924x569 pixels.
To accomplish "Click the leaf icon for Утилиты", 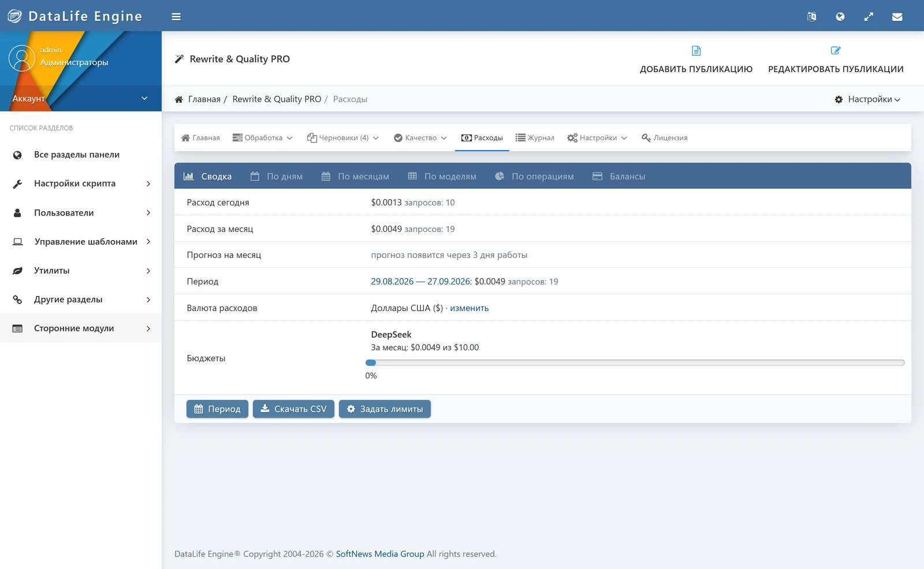I will coord(17,271).
